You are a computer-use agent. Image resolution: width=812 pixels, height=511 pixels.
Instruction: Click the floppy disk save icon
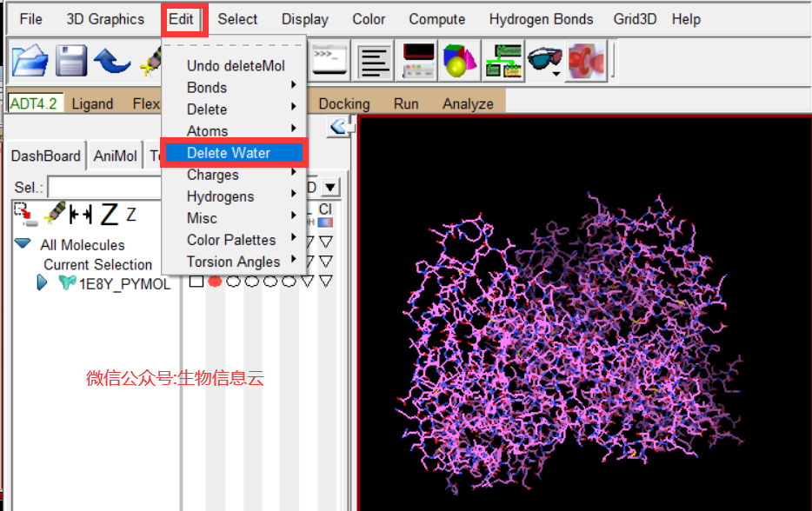(71, 61)
